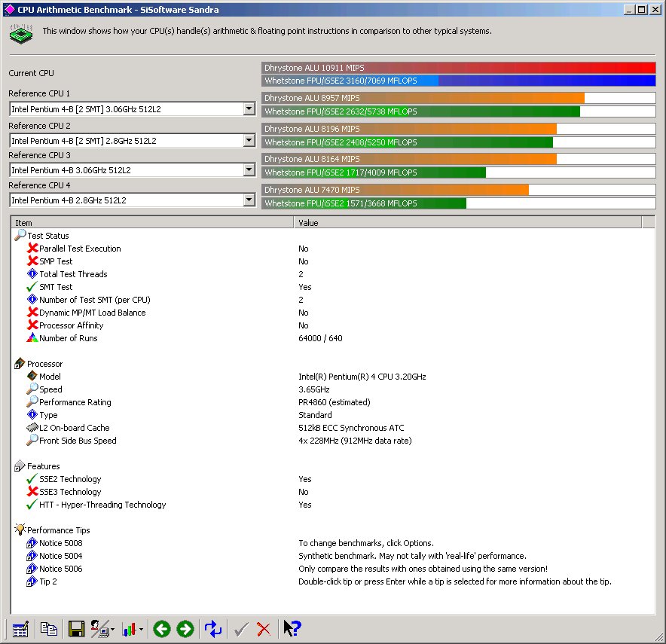Click the Whetstone 2632/5738 MFLOPS bar
Screen dimensions: 666x644
(459, 111)
